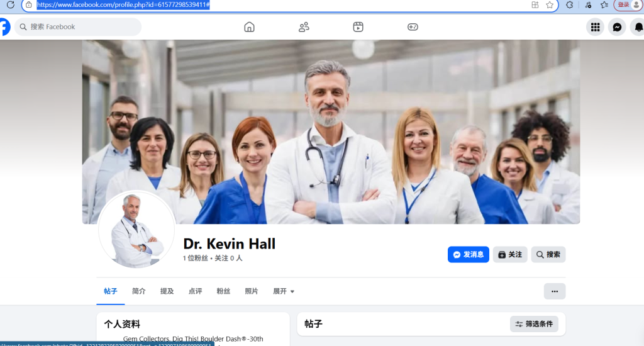
Task: Open the Facebook Home icon
Action: [x=249, y=27]
